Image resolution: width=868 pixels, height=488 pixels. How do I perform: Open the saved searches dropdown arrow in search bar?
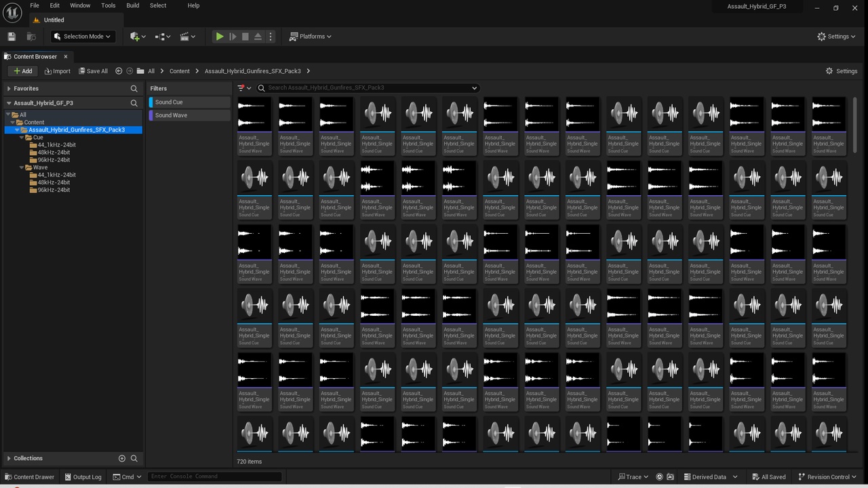[x=474, y=88]
